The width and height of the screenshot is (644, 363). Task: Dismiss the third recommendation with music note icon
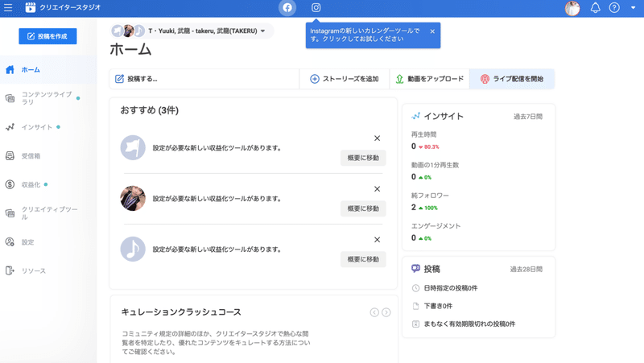click(377, 240)
